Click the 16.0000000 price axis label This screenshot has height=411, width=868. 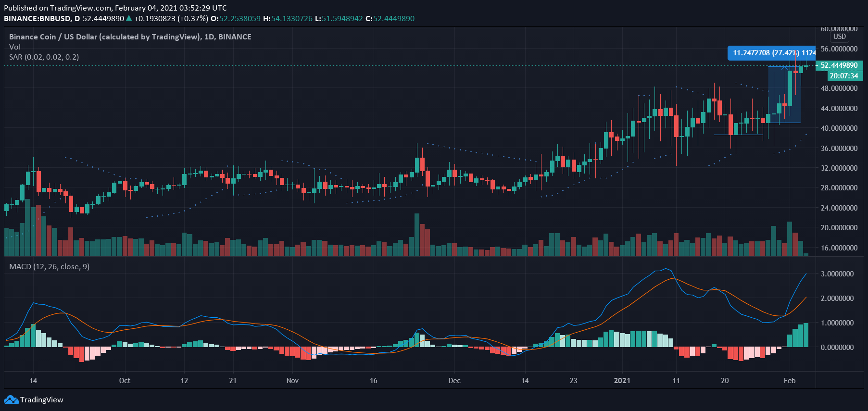(839, 248)
